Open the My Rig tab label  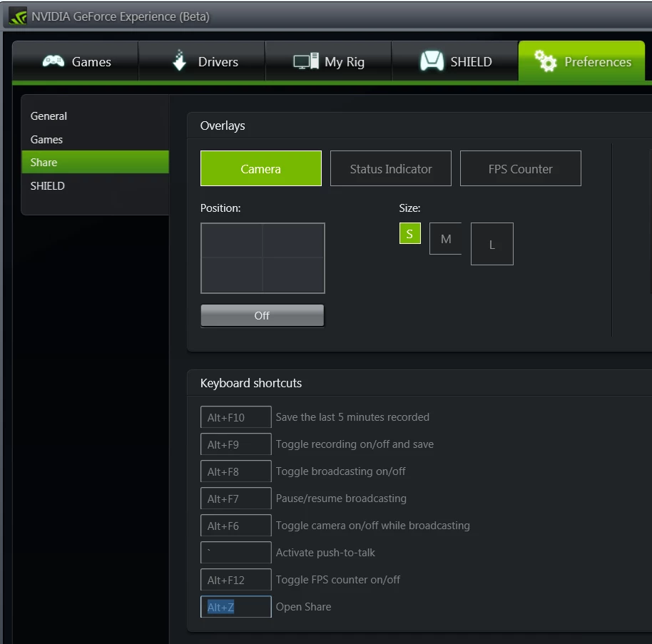coord(345,62)
